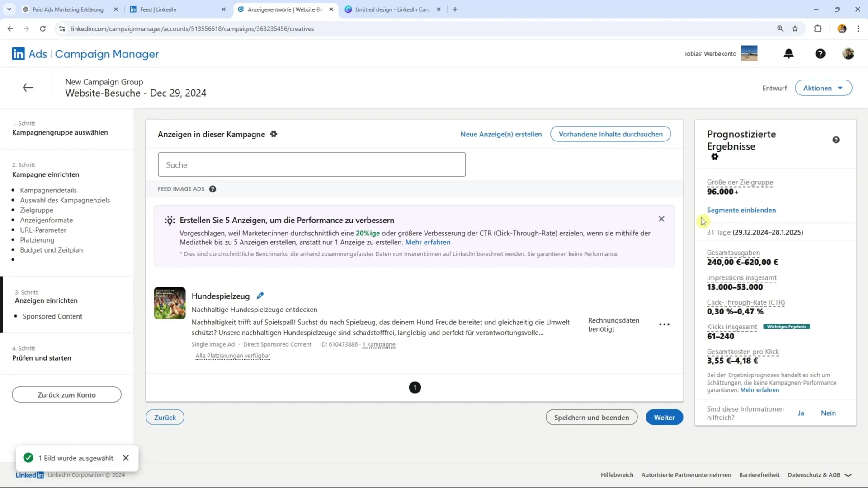
Task: Open Hilfebereich footer link
Action: click(x=617, y=475)
